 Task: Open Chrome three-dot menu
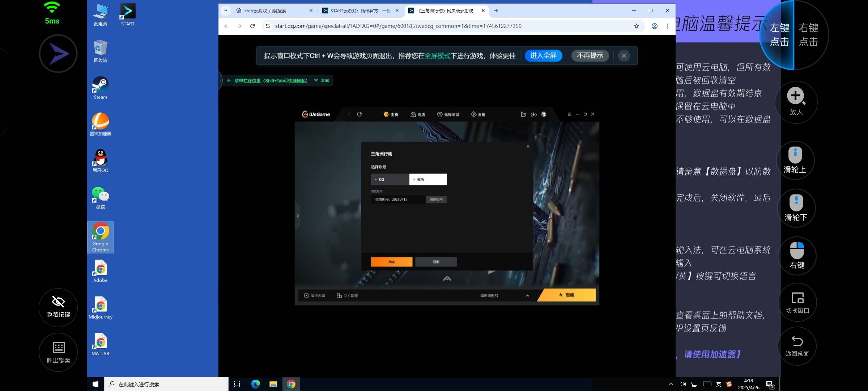click(x=668, y=26)
